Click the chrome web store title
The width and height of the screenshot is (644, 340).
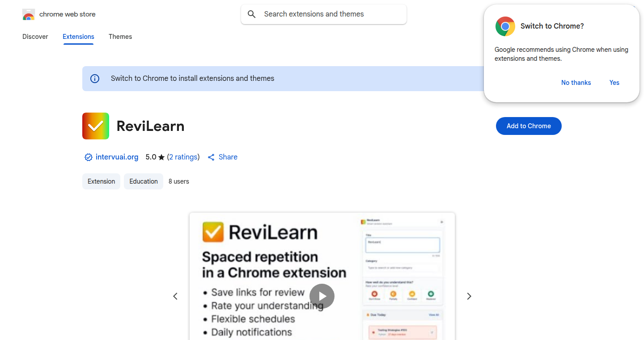point(68,14)
